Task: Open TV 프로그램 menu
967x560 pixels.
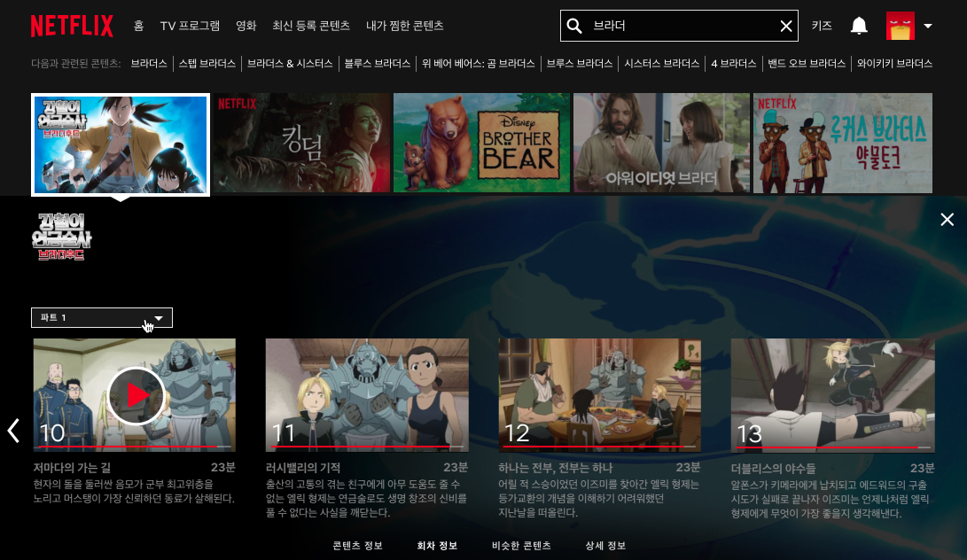Action: 190,26
